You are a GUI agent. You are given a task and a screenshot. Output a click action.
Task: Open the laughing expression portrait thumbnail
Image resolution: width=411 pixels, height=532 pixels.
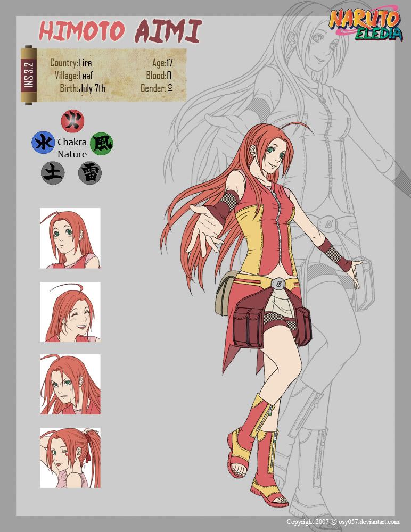(x=70, y=312)
